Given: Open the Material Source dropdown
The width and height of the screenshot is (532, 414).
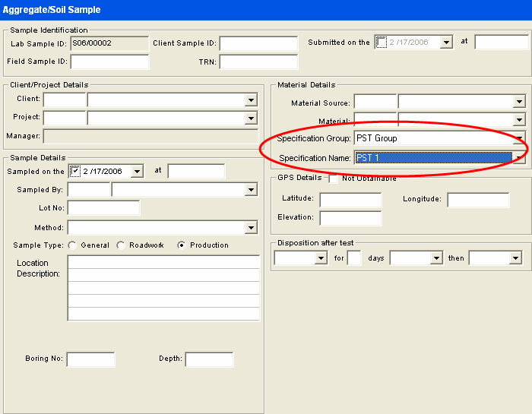Looking at the screenshot, I should [x=518, y=102].
